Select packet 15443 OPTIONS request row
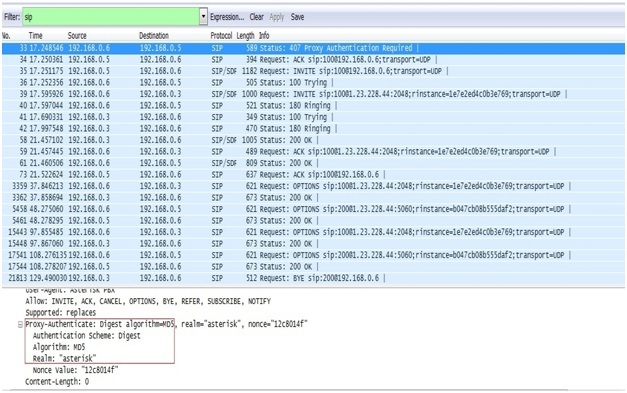This screenshot has width=627, height=393. (313, 232)
